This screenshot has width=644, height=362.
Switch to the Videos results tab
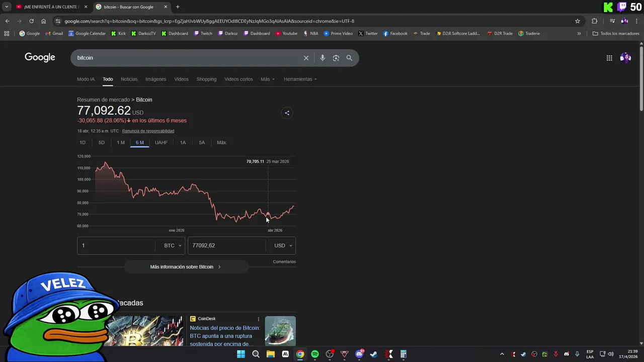coord(181,79)
